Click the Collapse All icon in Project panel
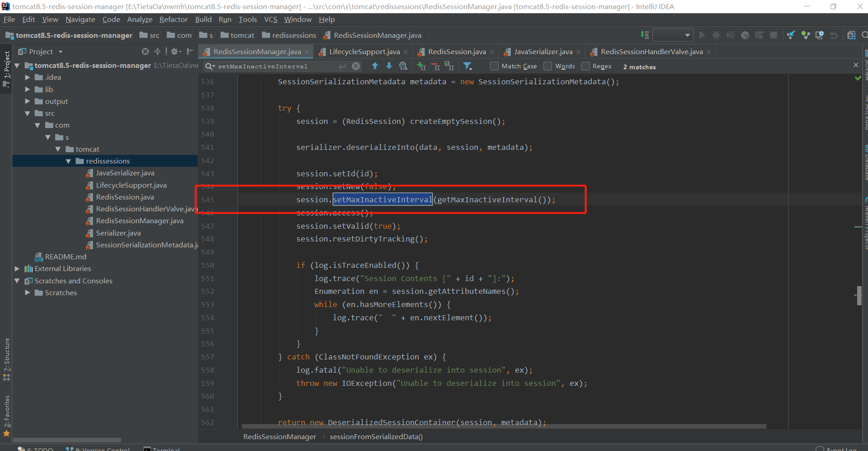 point(157,51)
